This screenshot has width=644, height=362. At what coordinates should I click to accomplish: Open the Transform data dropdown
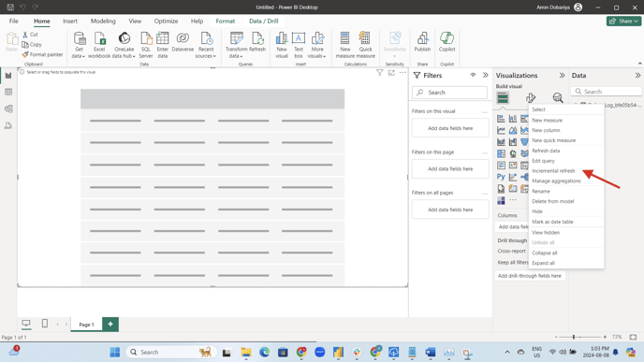(236, 45)
